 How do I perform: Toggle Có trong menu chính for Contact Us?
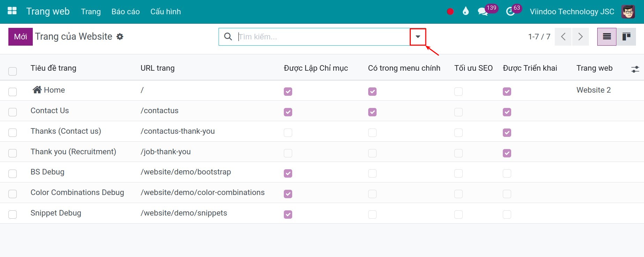[x=372, y=112]
